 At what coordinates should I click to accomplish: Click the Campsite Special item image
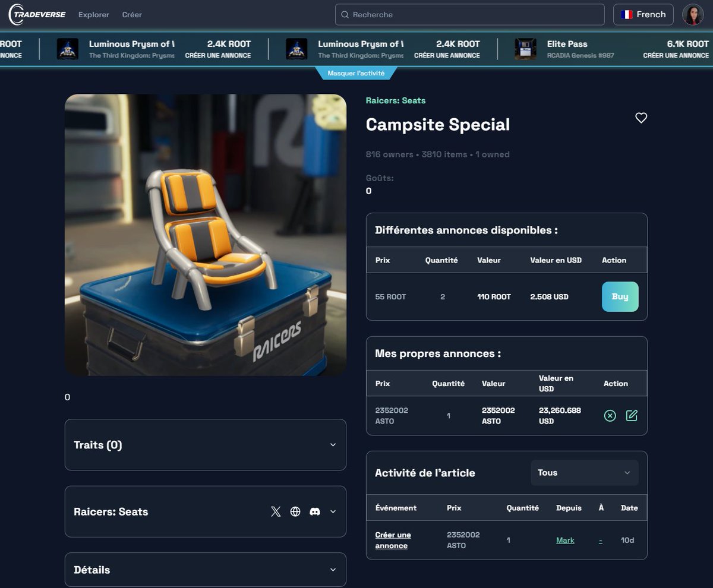coord(206,235)
